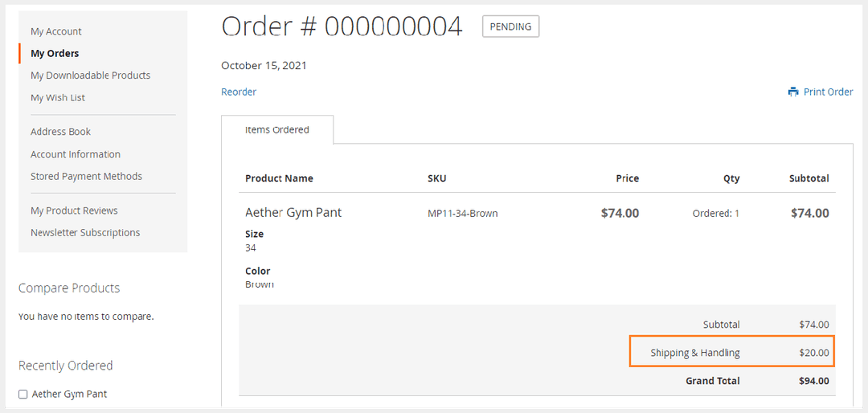
Task: Click the SKU MP11-34-Brown text
Action: (x=462, y=214)
